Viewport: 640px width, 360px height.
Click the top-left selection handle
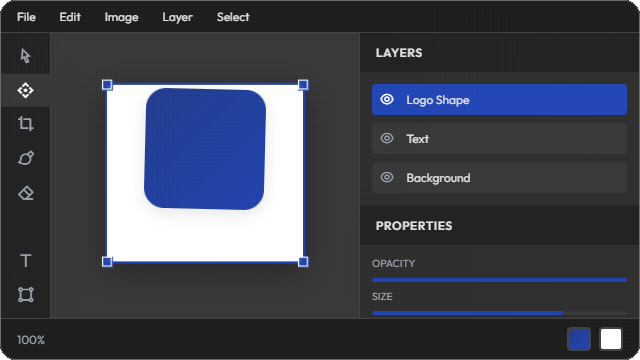107,84
